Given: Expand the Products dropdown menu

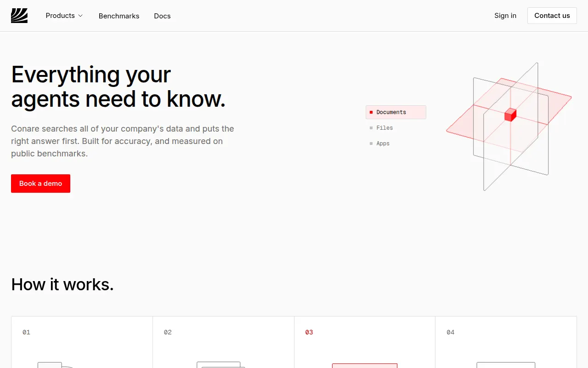Looking at the screenshot, I should (x=64, y=16).
